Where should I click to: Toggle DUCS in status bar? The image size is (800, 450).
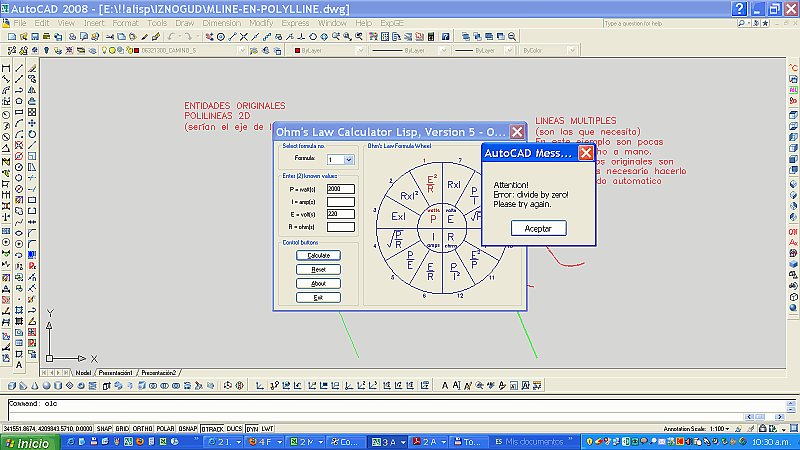234,429
